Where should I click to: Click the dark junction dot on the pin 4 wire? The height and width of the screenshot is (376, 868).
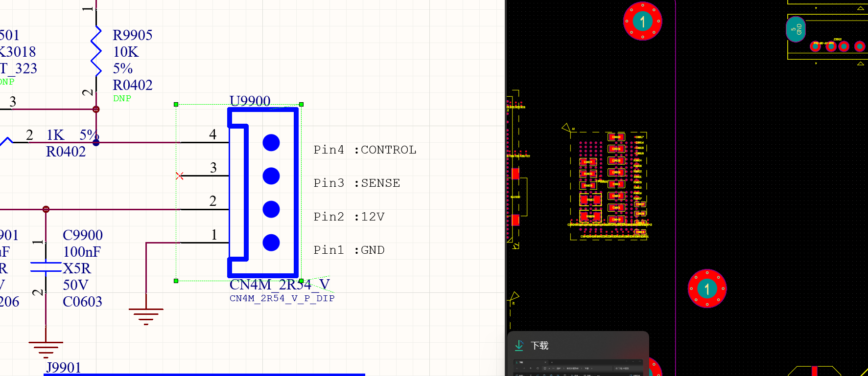pos(96,142)
